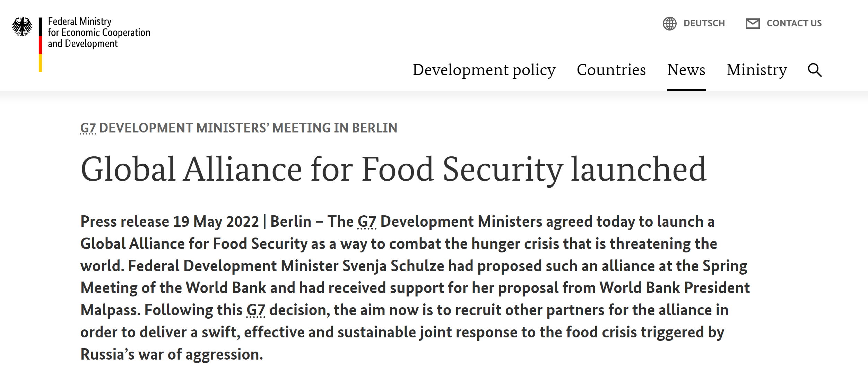Click the kicker 'Development Ministers' Meeting in Berlin'
Screen dimensions: 868x379
click(248, 128)
